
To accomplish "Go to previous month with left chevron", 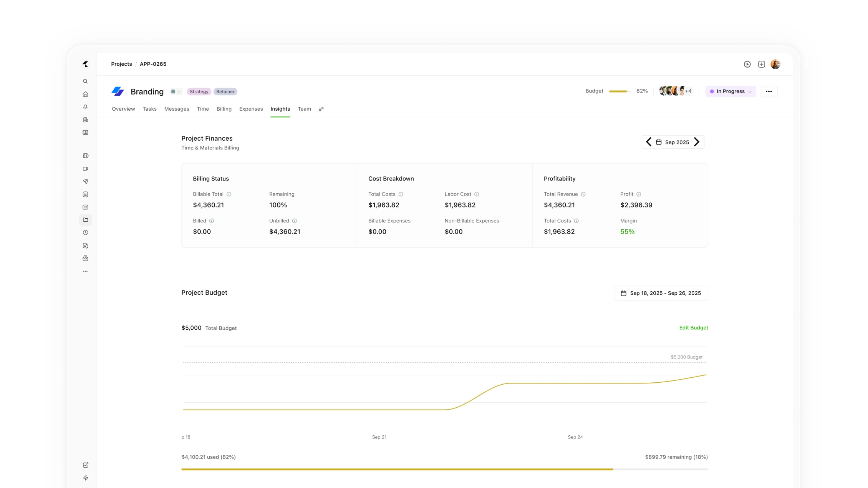I will click(648, 142).
